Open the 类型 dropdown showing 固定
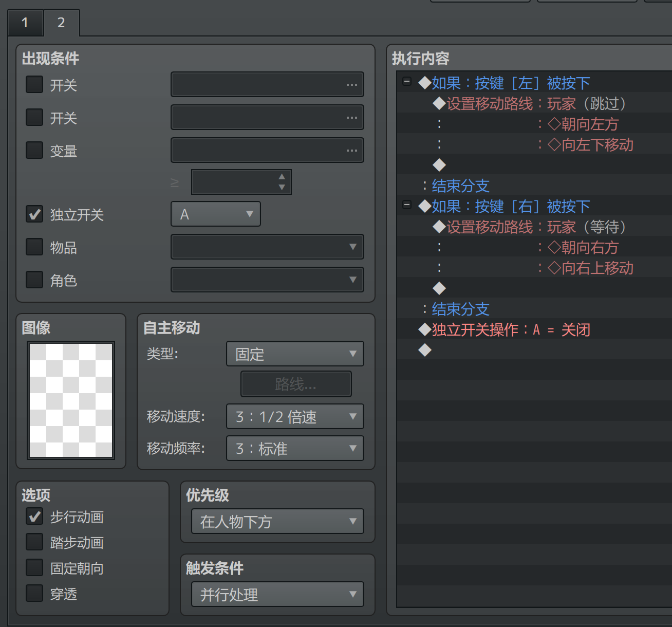This screenshot has height=627, width=672. point(295,354)
